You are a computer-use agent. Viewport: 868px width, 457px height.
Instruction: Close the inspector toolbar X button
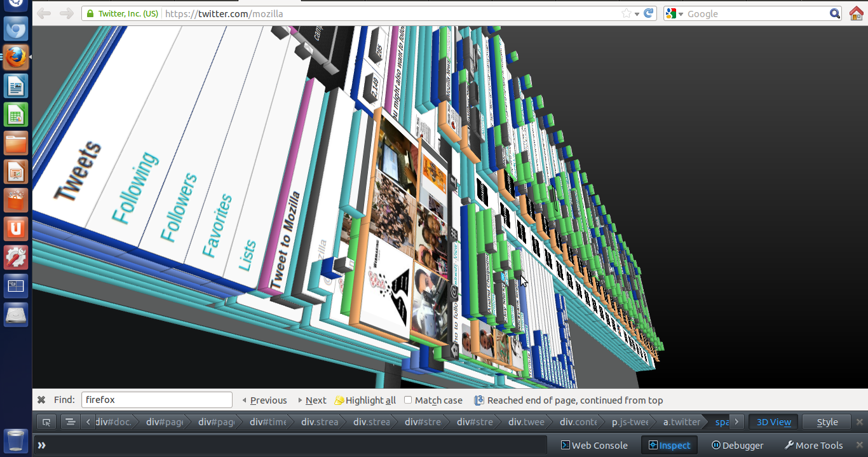click(x=860, y=422)
